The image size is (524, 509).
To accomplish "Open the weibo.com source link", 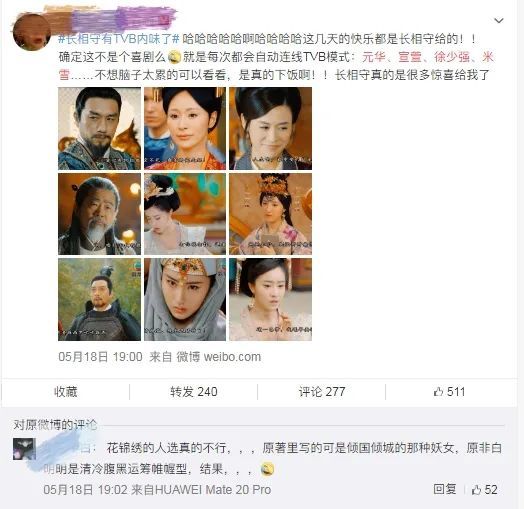I will [x=232, y=357].
